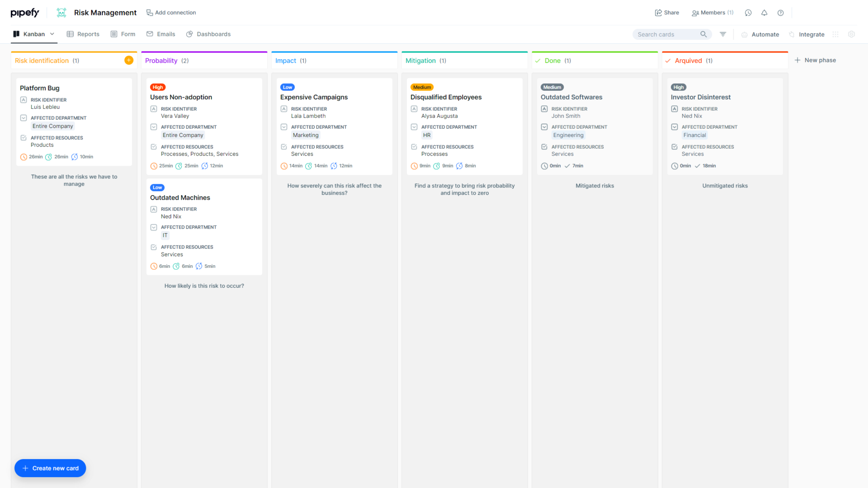Check Affected Department on the Platform Bug card
The height and width of the screenshot is (488, 868).
(24, 117)
